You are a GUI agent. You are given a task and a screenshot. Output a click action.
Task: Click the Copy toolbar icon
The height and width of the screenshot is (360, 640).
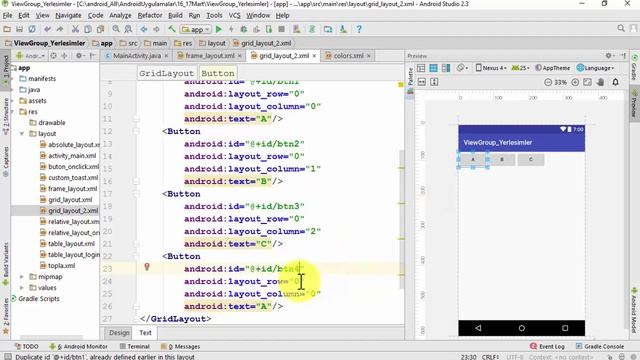point(88,29)
